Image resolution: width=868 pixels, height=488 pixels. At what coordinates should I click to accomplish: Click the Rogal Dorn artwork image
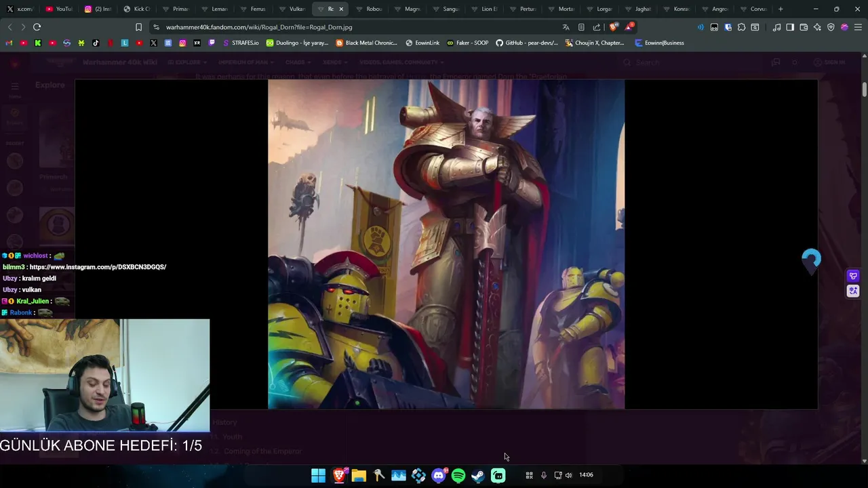[x=446, y=244]
